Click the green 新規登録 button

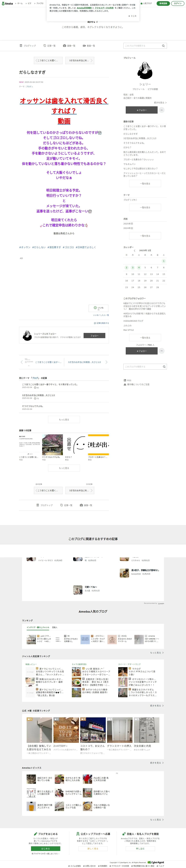[x=163, y=3]
